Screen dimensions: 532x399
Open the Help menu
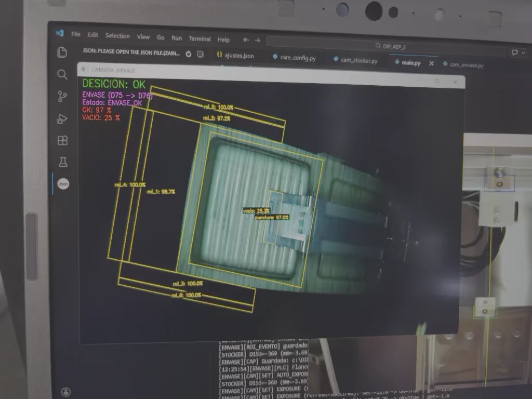point(223,39)
